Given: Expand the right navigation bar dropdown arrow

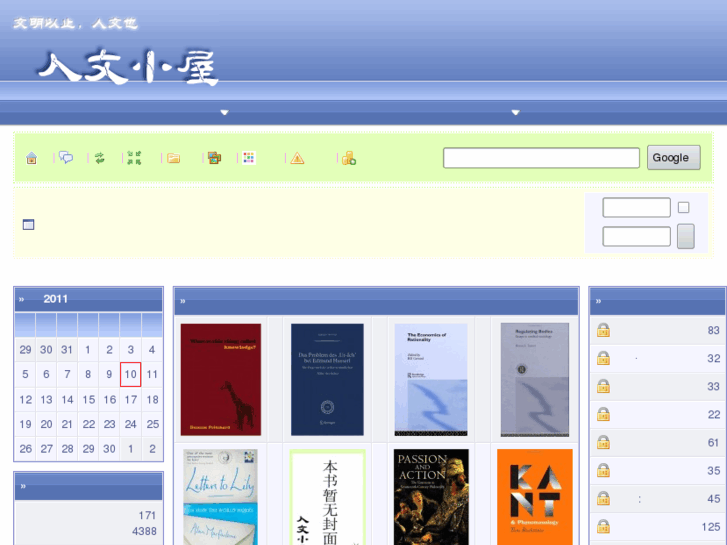Looking at the screenshot, I should point(515,112).
